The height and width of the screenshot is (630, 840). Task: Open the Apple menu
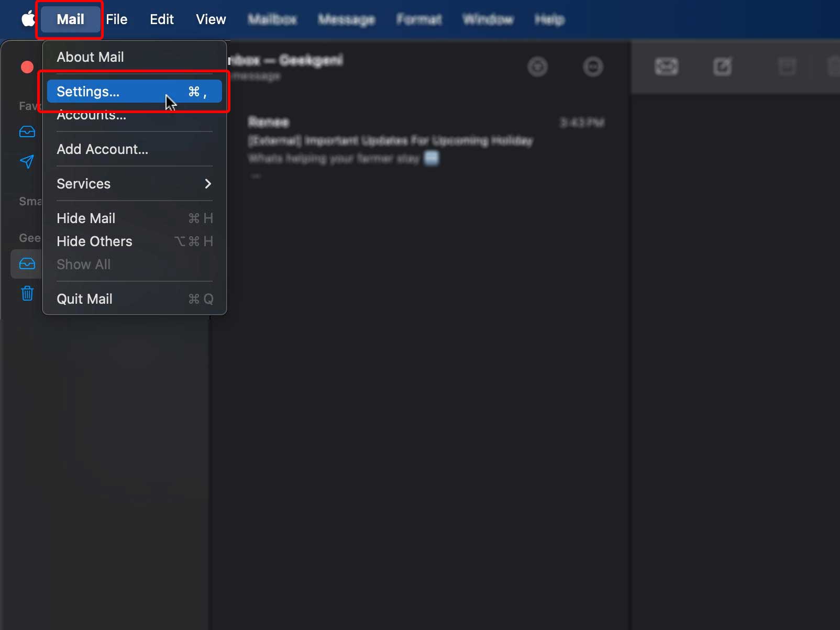pyautogui.click(x=28, y=19)
